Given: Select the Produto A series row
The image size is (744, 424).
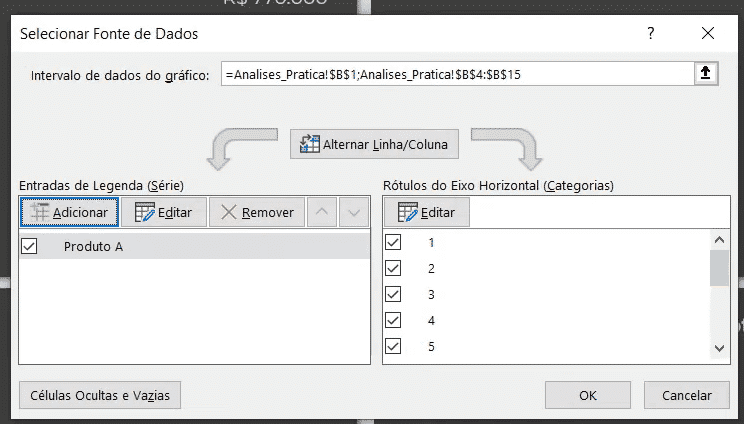Looking at the screenshot, I should point(195,246).
